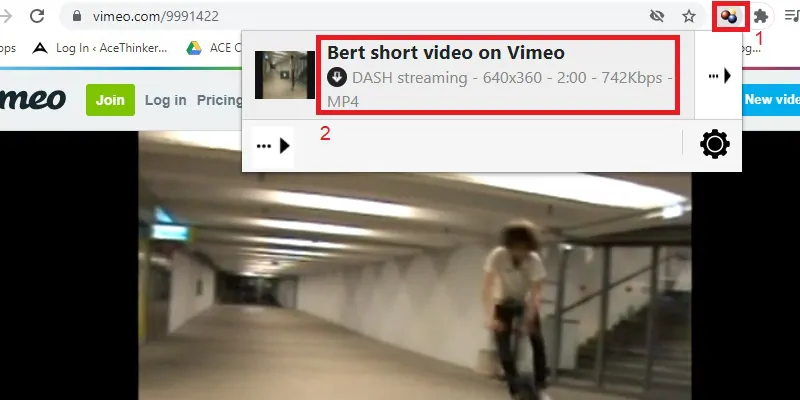This screenshot has width=800, height=400.
Task: Click the crossed-out eye icon in address bar
Action: click(x=656, y=16)
